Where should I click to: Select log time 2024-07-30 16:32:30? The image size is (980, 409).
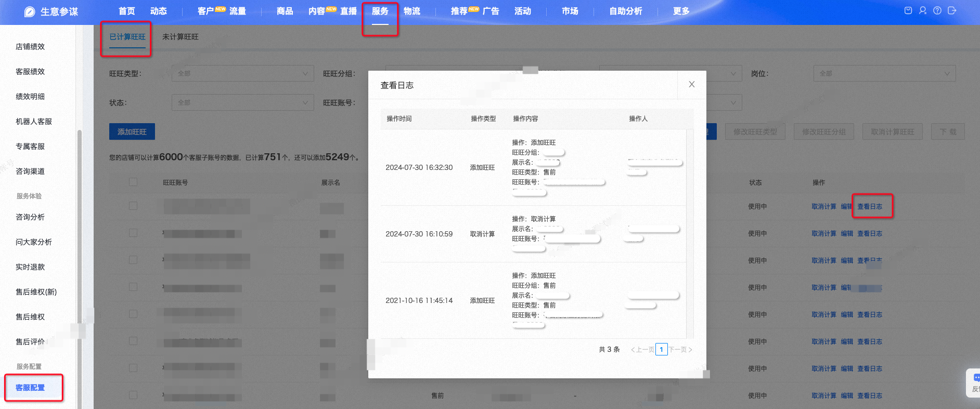tap(419, 167)
